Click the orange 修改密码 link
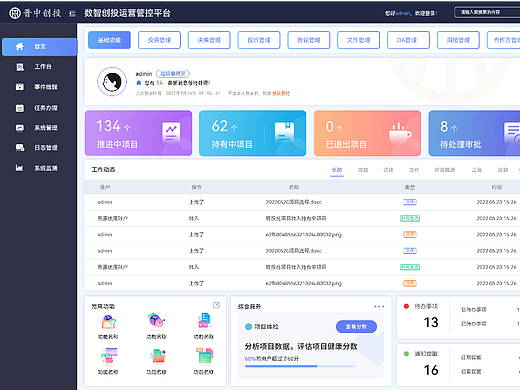 281,94
